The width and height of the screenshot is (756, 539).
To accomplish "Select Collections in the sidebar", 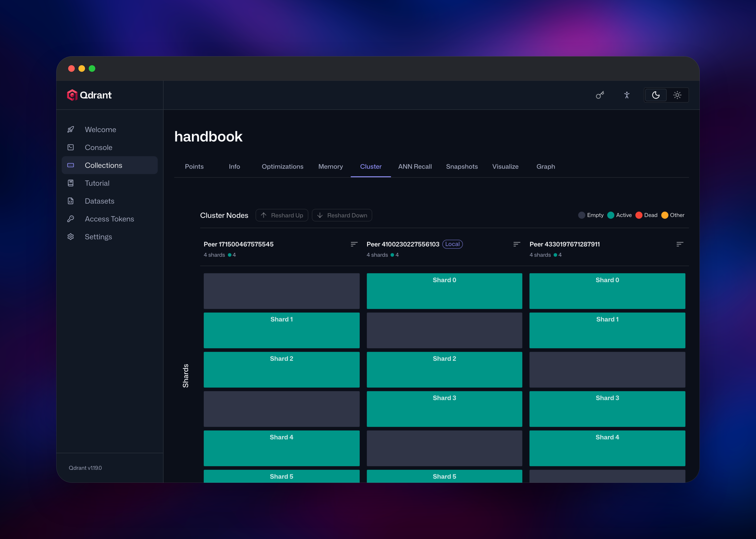I will tap(110, 165).
